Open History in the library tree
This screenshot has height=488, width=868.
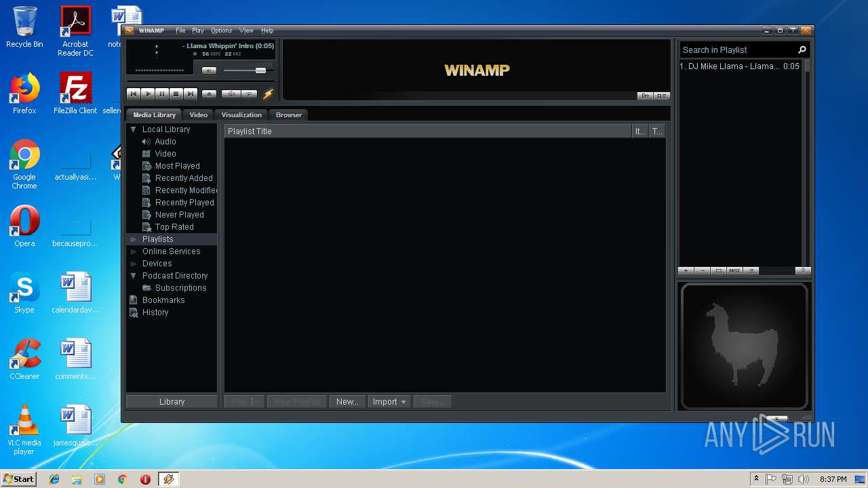point(155,312)
